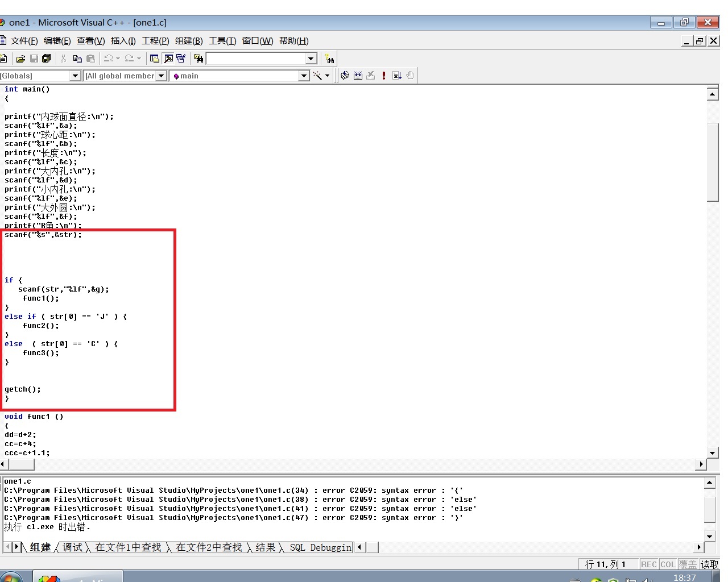728x582 pixels.
Task: Click the line 47 syntax error message
Action: [x=234, y=518]
